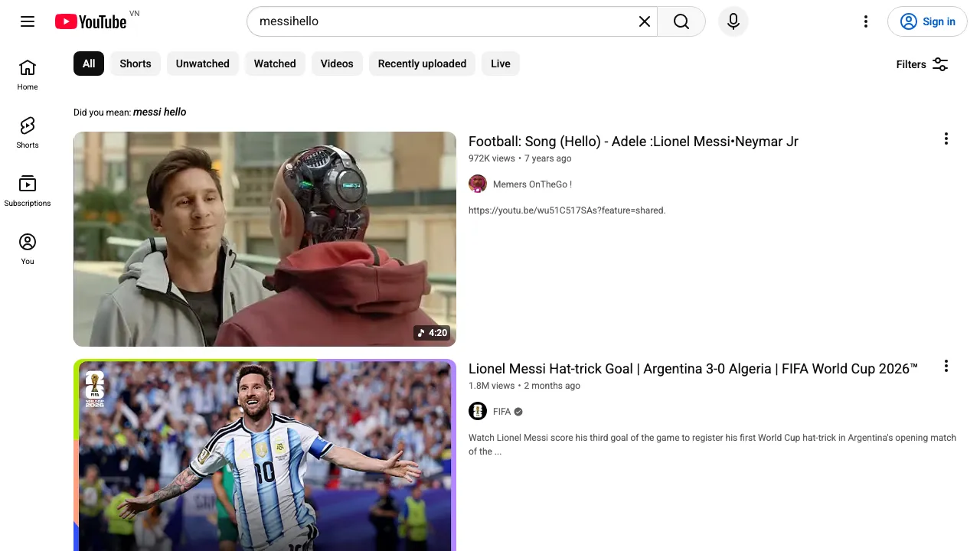Open the hamburger guide menu
Image resolution: width=980 pixels, height=551 pixels.
click(x=28, y=21)
